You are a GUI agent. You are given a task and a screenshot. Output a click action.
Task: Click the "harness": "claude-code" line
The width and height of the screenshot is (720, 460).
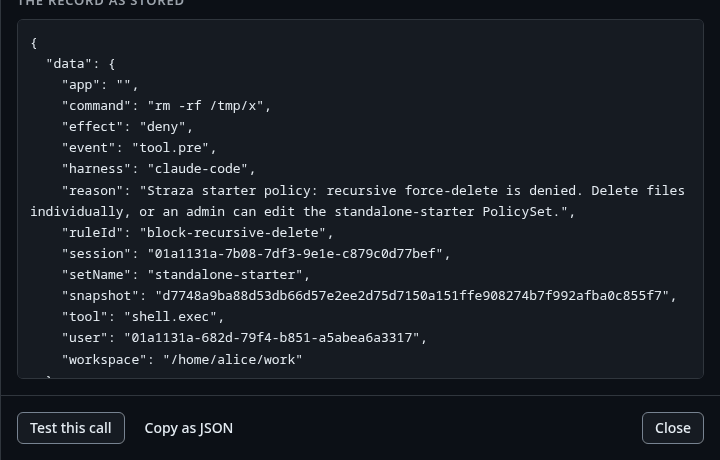[x=158, y=169]
